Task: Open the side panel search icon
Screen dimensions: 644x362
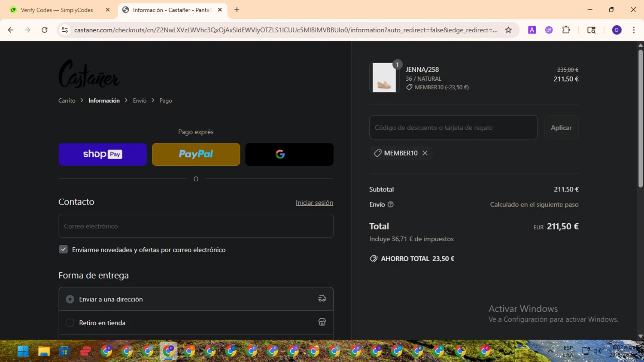Action: click(x=591, y=30)
